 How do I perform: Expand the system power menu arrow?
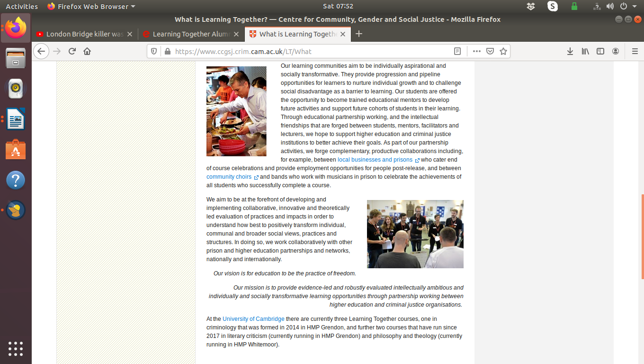point(635,7)
